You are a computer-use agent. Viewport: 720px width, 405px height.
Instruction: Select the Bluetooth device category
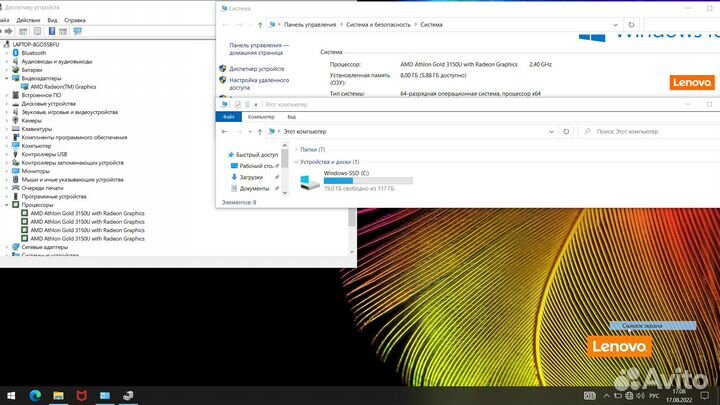click(x=34, y=53)
